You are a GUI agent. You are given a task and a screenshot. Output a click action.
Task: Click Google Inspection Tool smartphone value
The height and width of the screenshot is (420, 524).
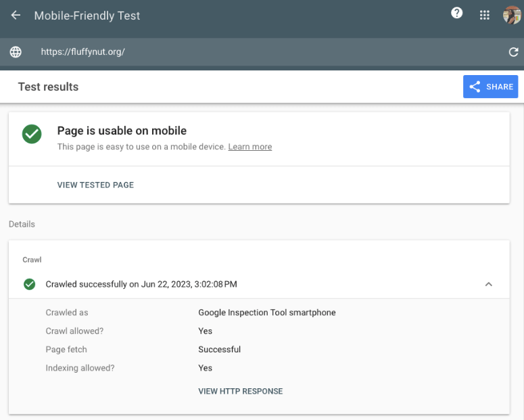click(267, 312)
